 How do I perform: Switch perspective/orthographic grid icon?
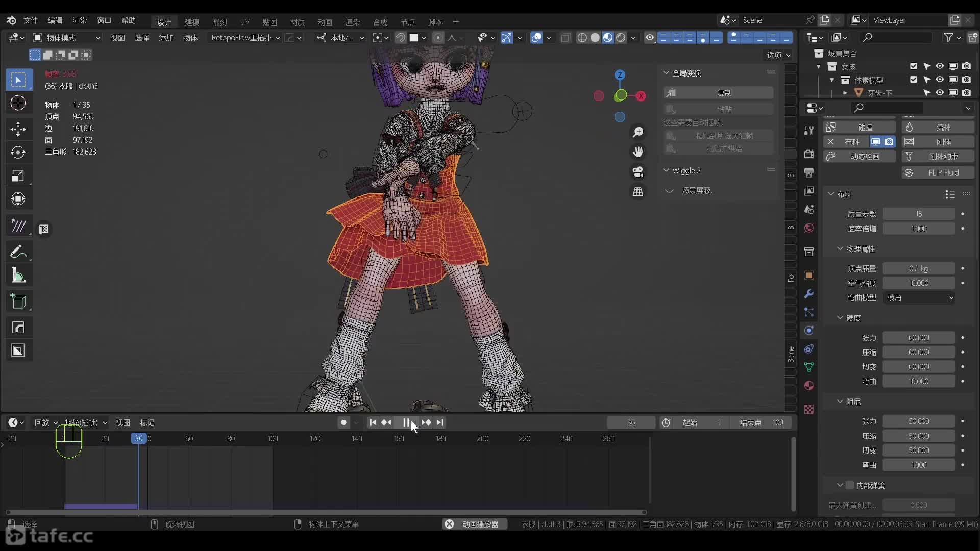point(638,191)
